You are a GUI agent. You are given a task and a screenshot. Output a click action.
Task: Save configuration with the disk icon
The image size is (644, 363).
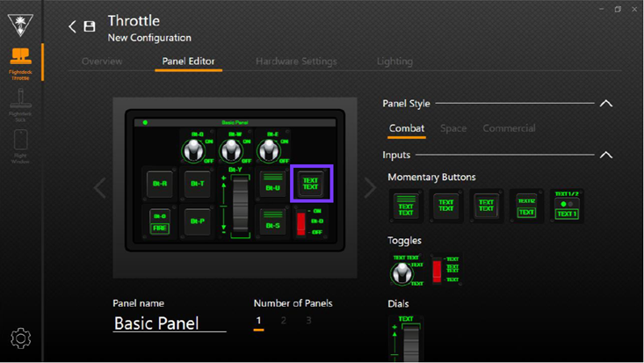pyautogui.click(x=90, y=26)
